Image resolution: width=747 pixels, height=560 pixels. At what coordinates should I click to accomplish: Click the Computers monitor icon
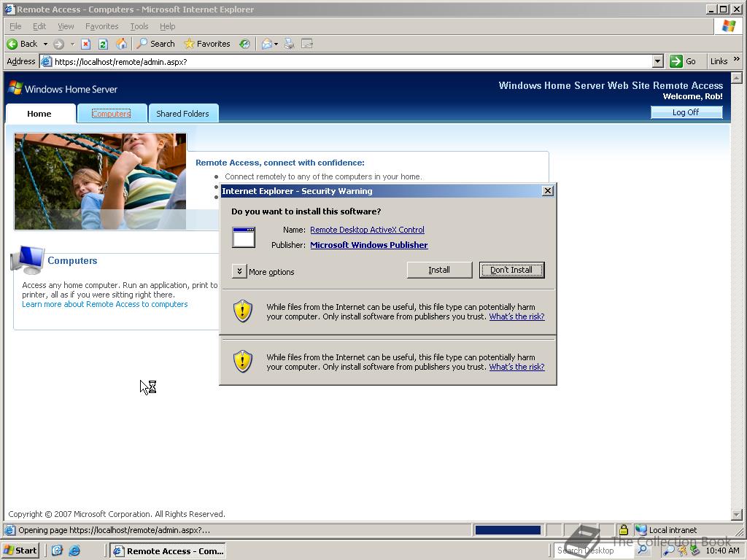tap(28, 260)
